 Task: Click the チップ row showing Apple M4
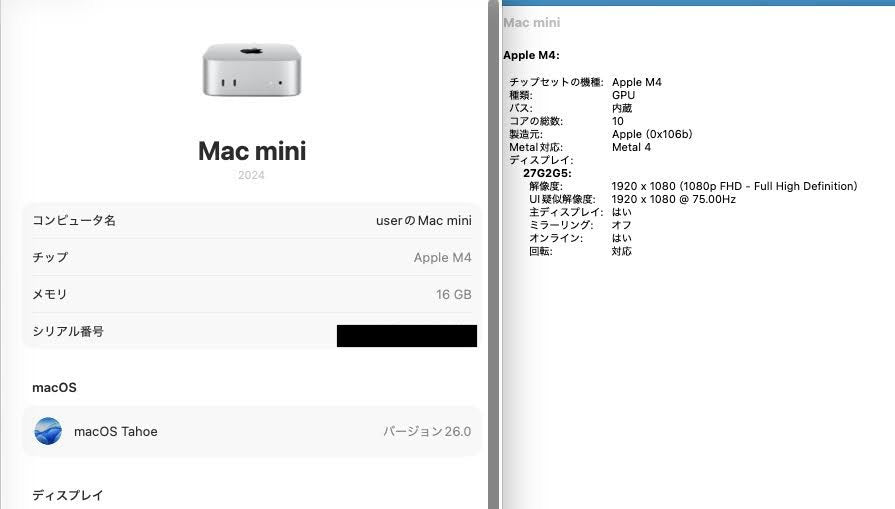(251, 257)
